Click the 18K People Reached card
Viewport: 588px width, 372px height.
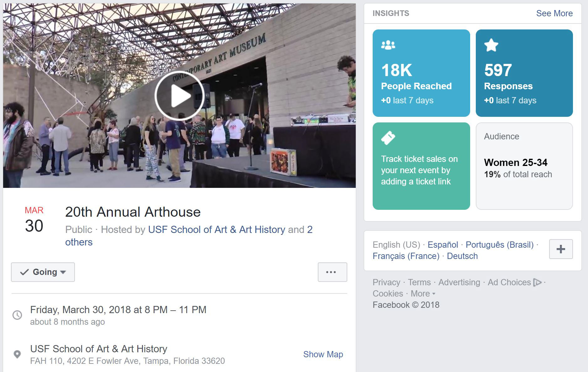coord(421,73)
